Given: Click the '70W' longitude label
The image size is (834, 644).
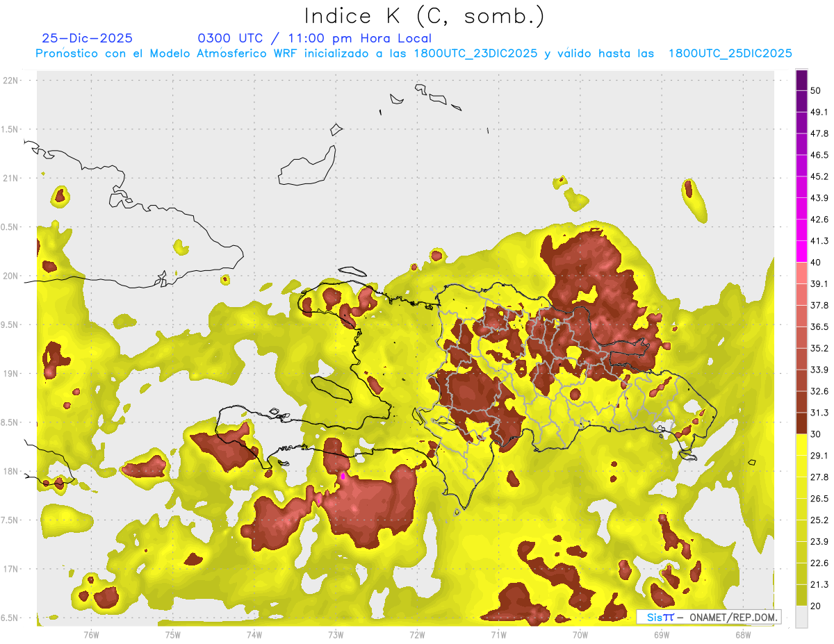Looking at the screenshot, I should [580, 634].
